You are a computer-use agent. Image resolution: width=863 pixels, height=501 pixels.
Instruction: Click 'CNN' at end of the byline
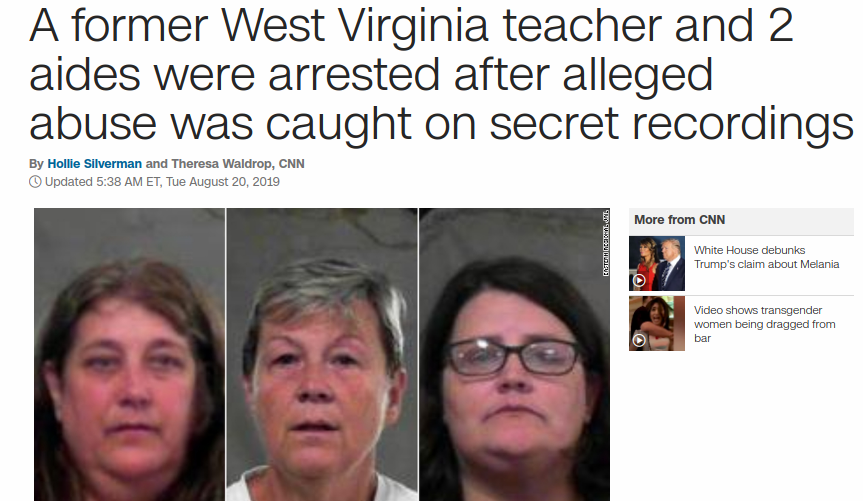(x=292, y=164)
